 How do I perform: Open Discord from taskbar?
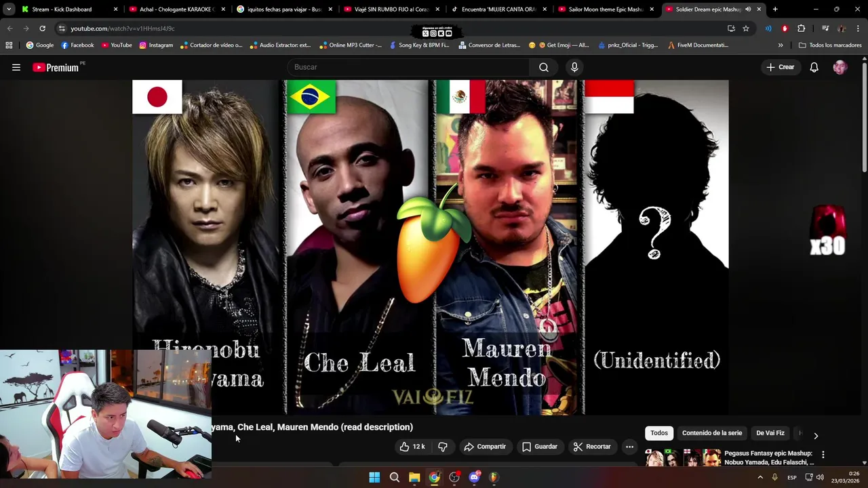[474, 477]
